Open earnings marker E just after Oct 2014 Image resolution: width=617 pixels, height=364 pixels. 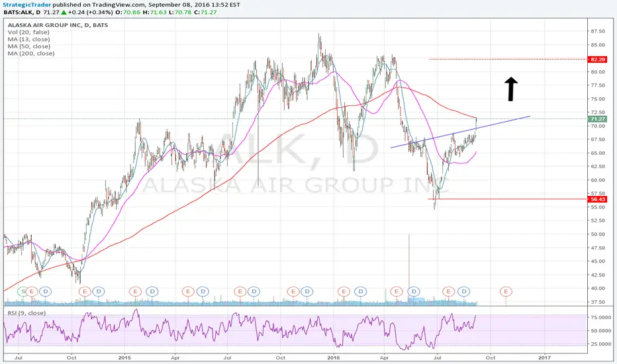coord(84,292)
